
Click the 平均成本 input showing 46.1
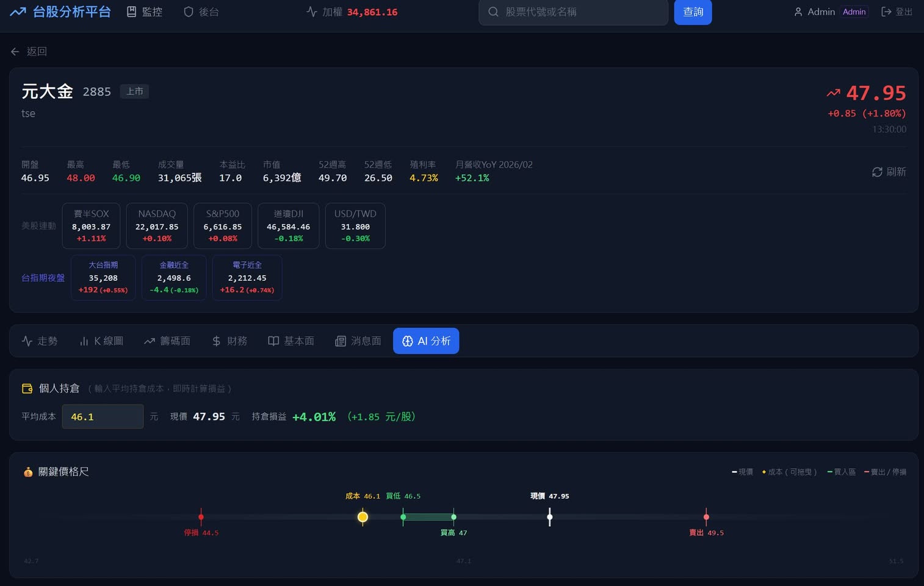(103, 416)
